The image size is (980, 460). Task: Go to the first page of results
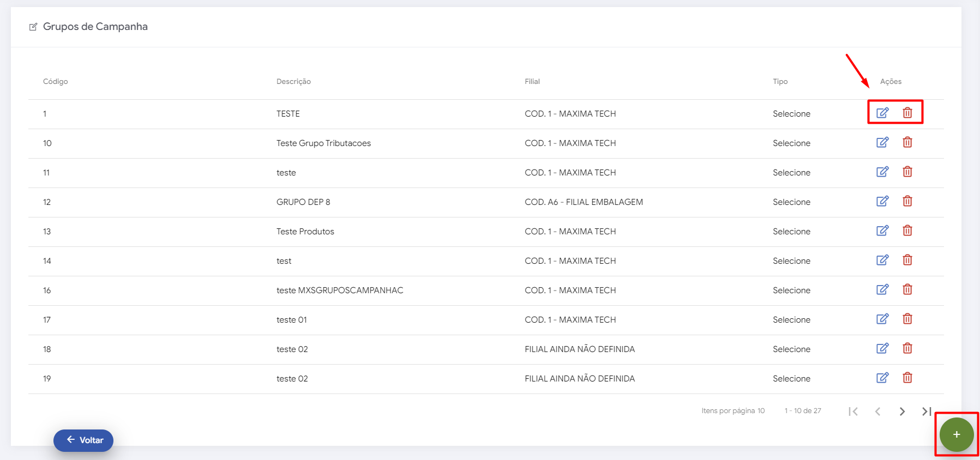(x=853, y=411)
